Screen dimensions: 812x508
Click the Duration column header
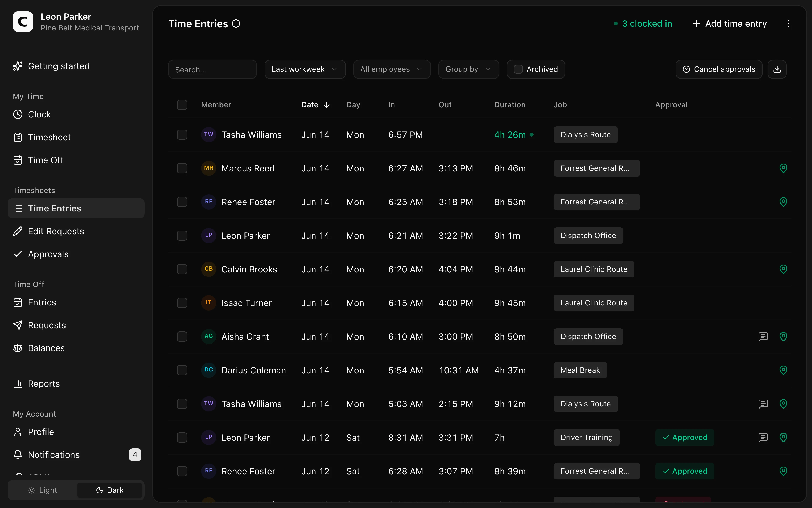pyautogui.click(x=510, y=105)
